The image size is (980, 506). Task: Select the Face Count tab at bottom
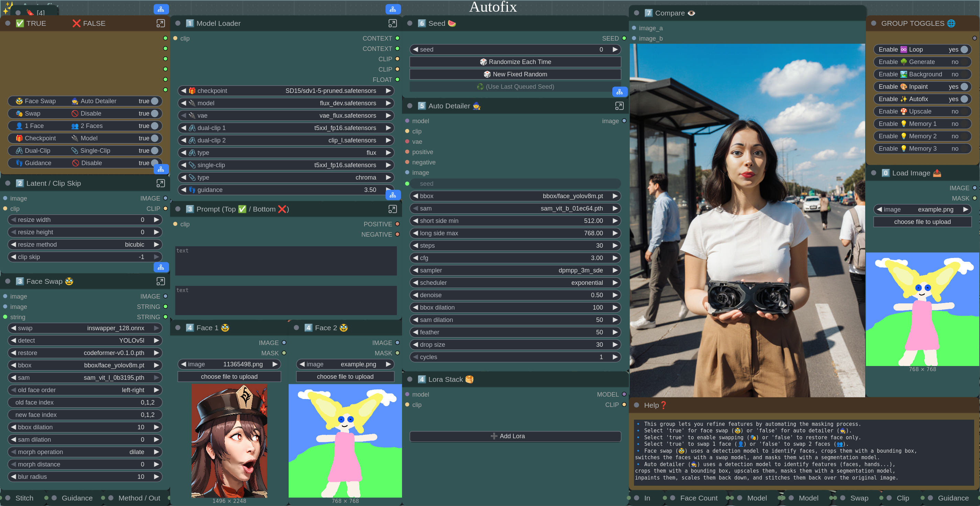pos(699,498)
